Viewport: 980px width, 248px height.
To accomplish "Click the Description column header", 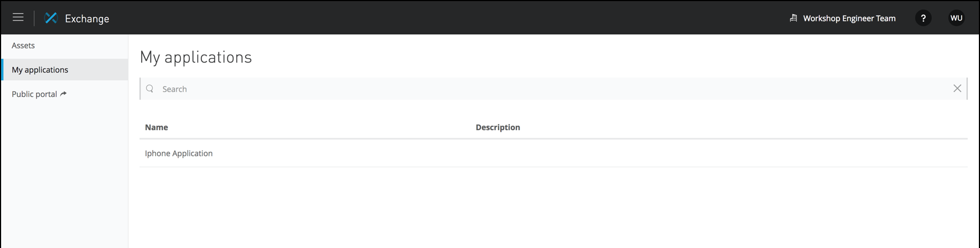I will (498, 127).
